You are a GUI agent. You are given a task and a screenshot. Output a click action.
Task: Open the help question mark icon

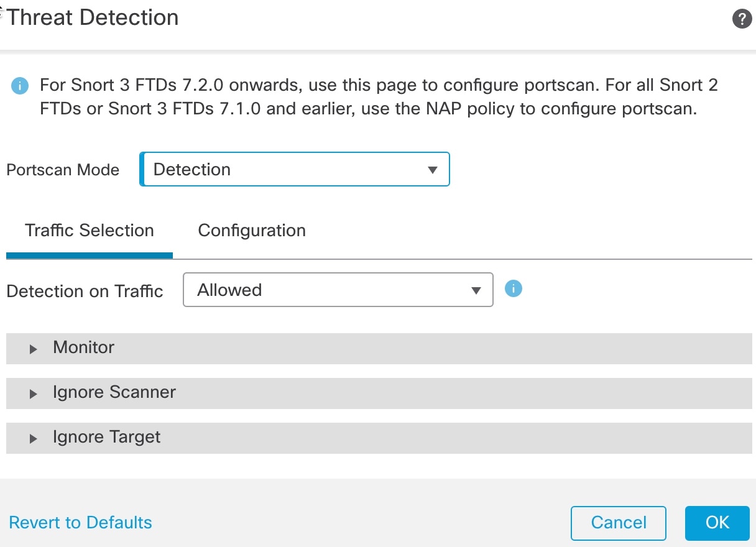742,19
